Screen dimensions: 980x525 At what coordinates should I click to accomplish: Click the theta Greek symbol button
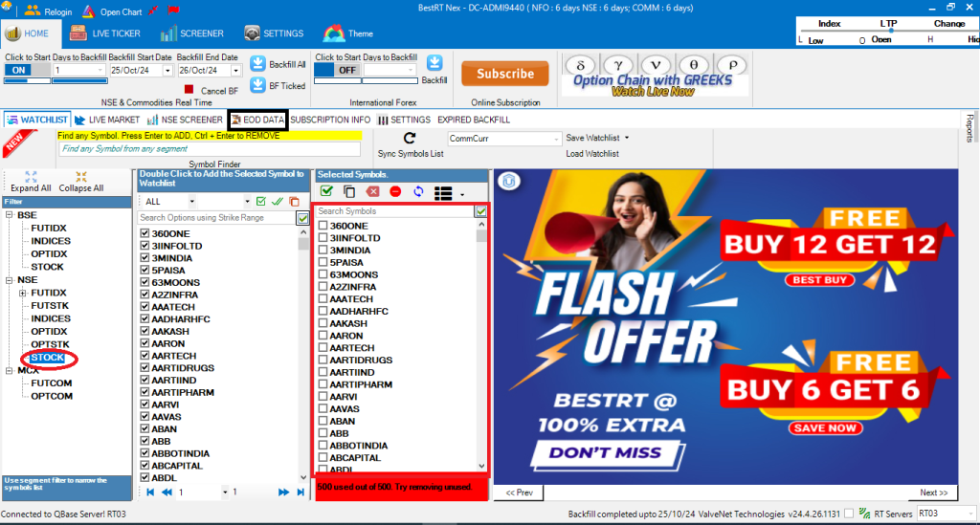pos(693,65)
